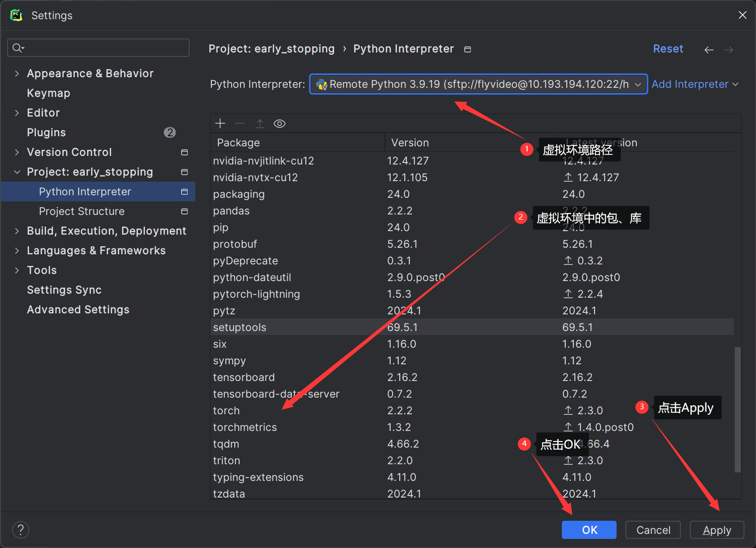Open the Add Interpreter dropdown

695,84
